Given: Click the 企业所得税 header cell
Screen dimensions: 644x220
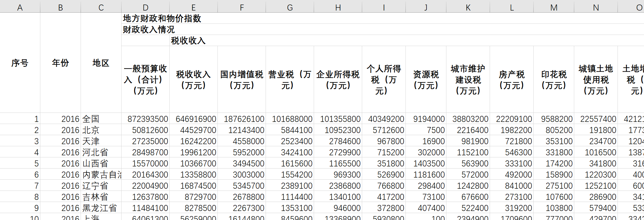Looking at the screenshot, I should 338,79.
